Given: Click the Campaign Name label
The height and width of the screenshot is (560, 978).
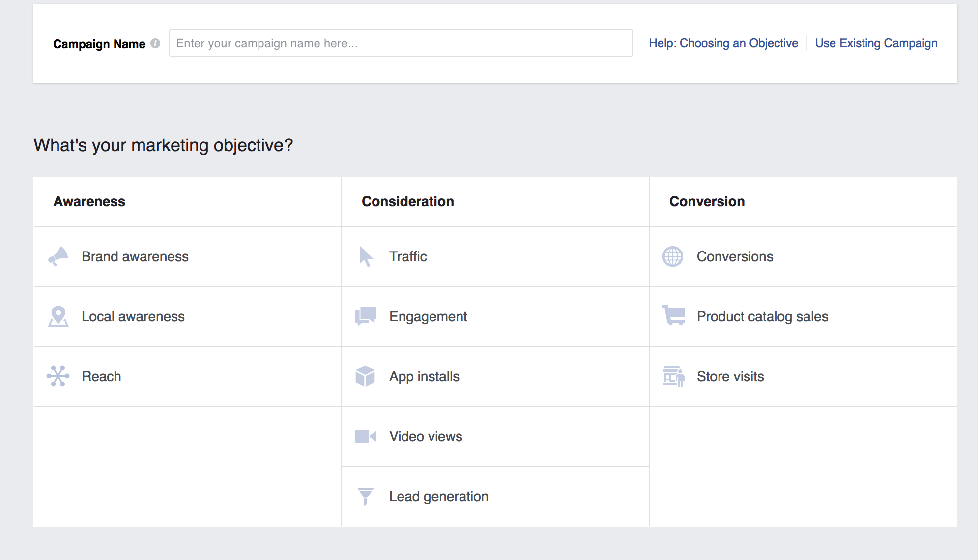Looking at the screenshot, I should click(x=99, y=44).
